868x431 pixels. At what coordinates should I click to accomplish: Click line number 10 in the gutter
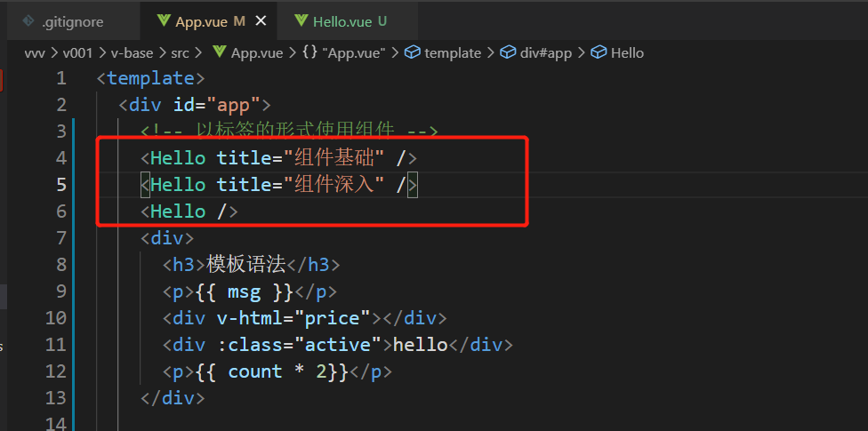tap(55, 318)
